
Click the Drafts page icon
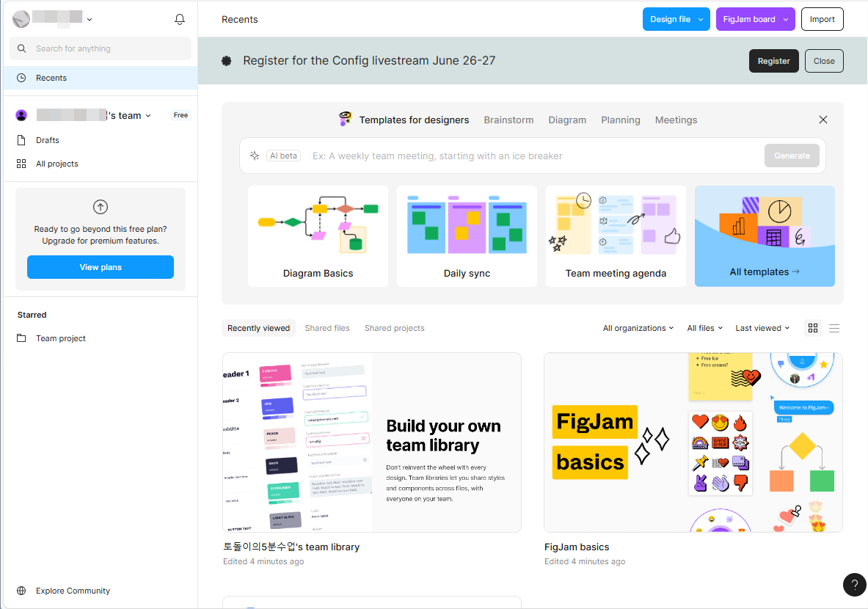click(x=21, y=141)
